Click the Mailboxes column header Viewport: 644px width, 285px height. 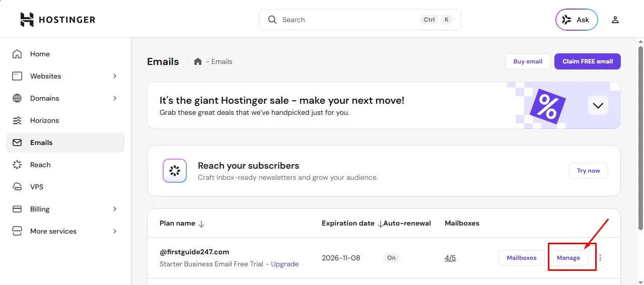tap(462, 223)
